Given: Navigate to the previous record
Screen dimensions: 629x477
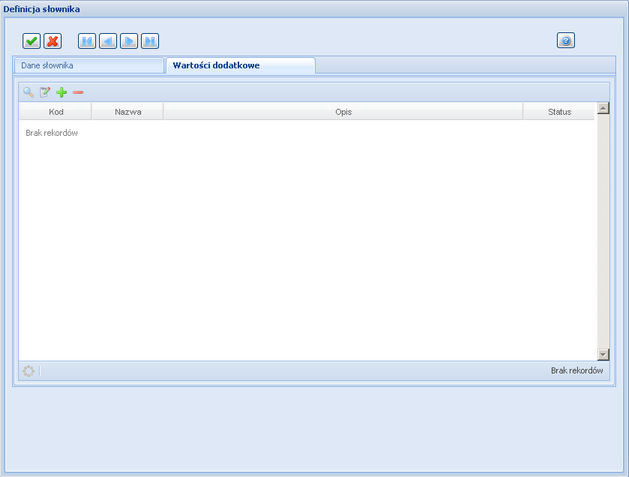Looking at the screenshot, I should pos(108,41).
